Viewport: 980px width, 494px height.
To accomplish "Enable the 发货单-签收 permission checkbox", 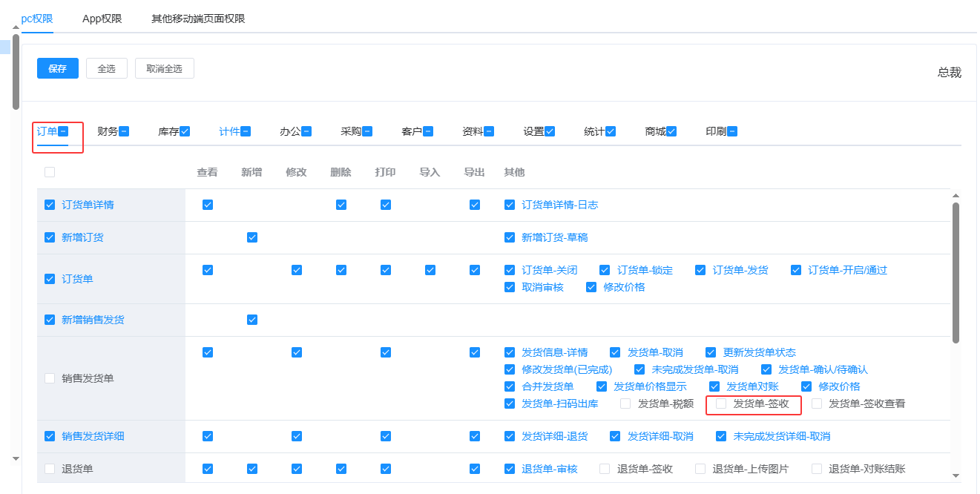I will point(721,404).
